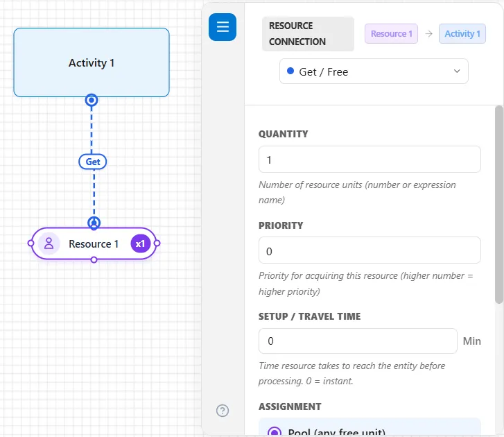Click the x1 capacity badge on Resource 1
Screen dimensions: 504x437
click(x=141, y=243)
